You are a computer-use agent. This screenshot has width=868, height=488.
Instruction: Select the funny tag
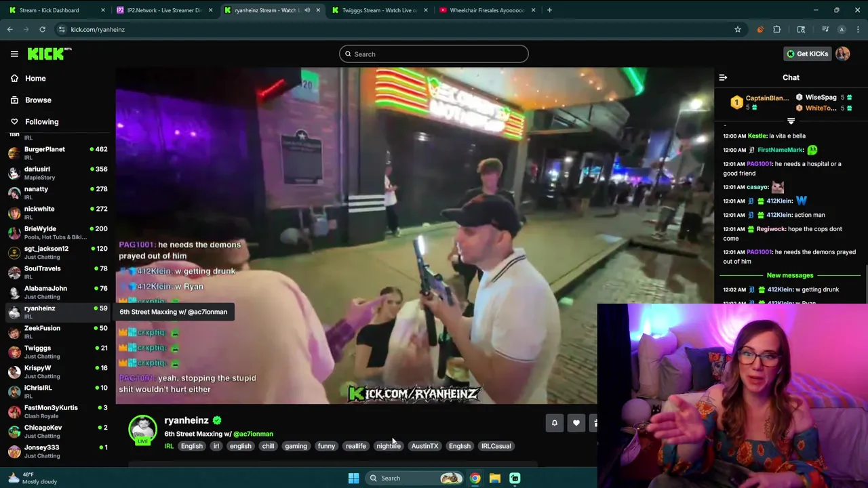(326, 446)
